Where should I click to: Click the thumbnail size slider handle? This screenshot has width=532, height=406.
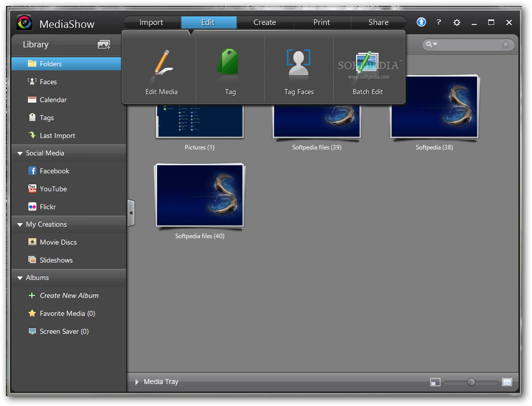pyautogui.click(x=471, y=382)
